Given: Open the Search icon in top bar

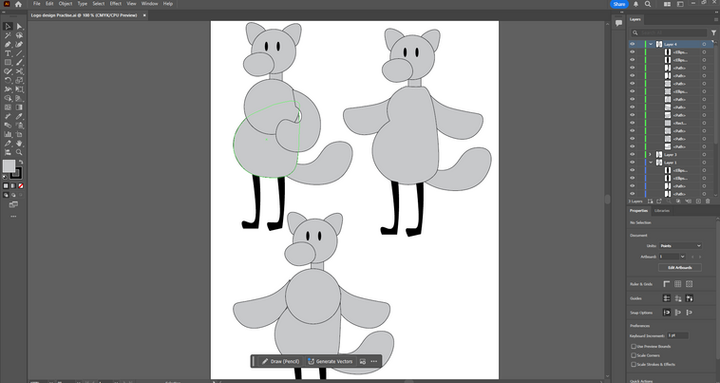Looking at the screenshot, I should click(648, 4).
